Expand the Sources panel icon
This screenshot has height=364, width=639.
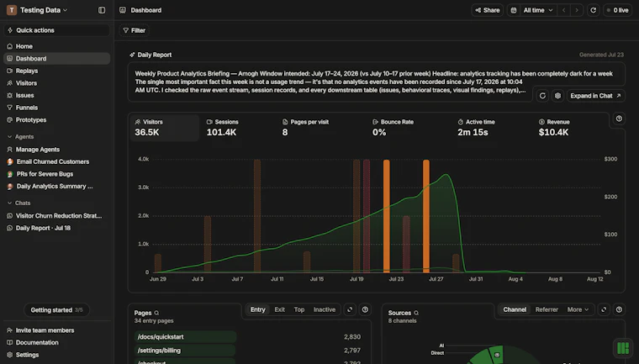[x=604, y=310]
